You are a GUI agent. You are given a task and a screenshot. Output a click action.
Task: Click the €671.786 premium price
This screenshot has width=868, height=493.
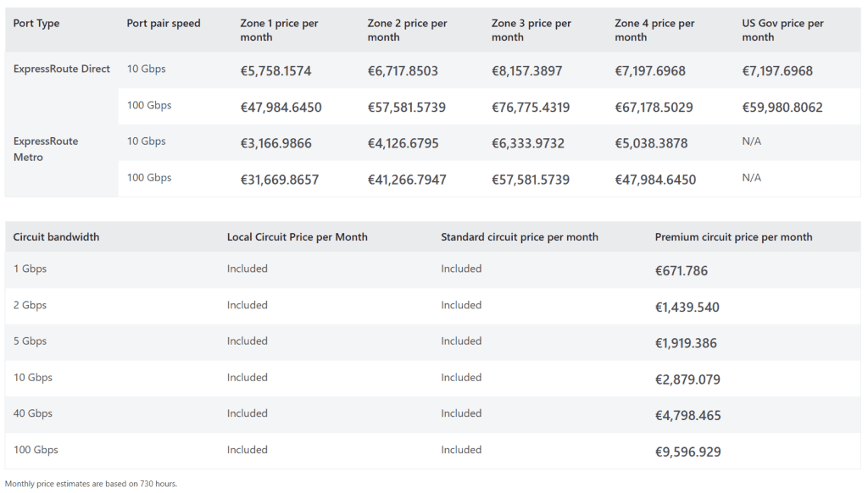click(x=681, y=271)
